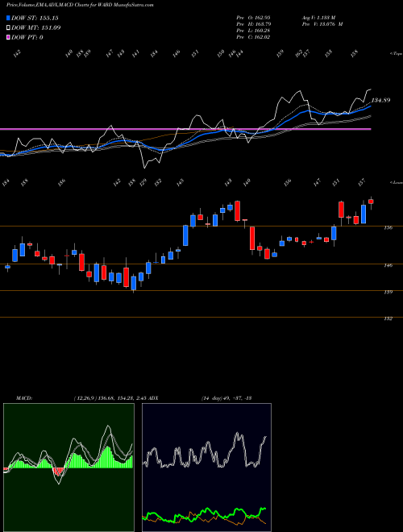
Task: Select the DOW MT: 151.09 legend text
Action: (x=36, y=28)
